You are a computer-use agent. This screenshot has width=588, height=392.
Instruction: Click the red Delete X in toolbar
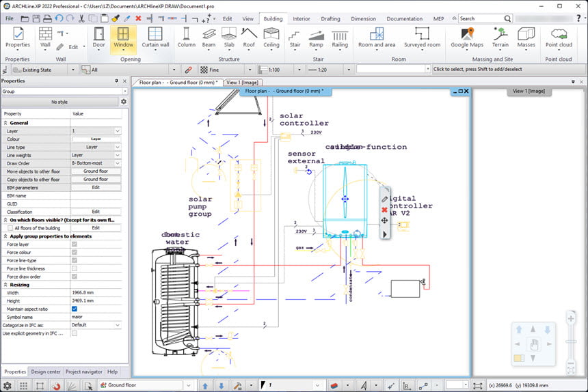(138, 18)
